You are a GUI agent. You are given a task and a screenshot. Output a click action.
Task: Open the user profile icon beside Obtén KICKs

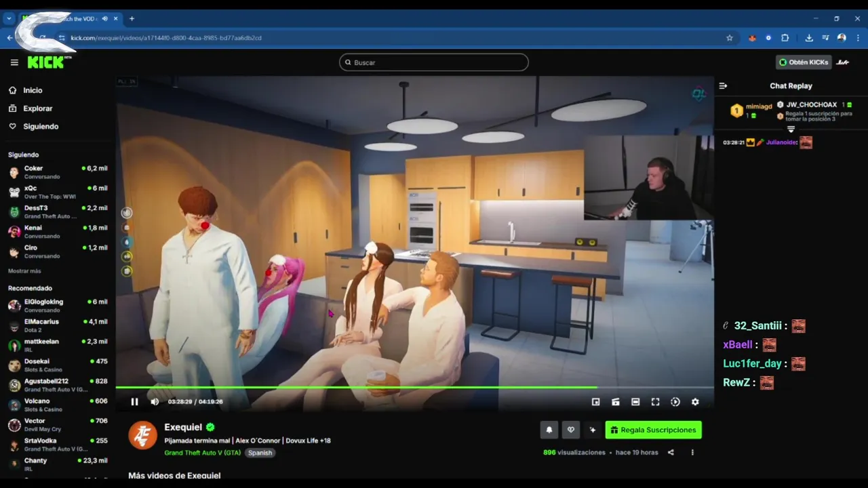843,62
